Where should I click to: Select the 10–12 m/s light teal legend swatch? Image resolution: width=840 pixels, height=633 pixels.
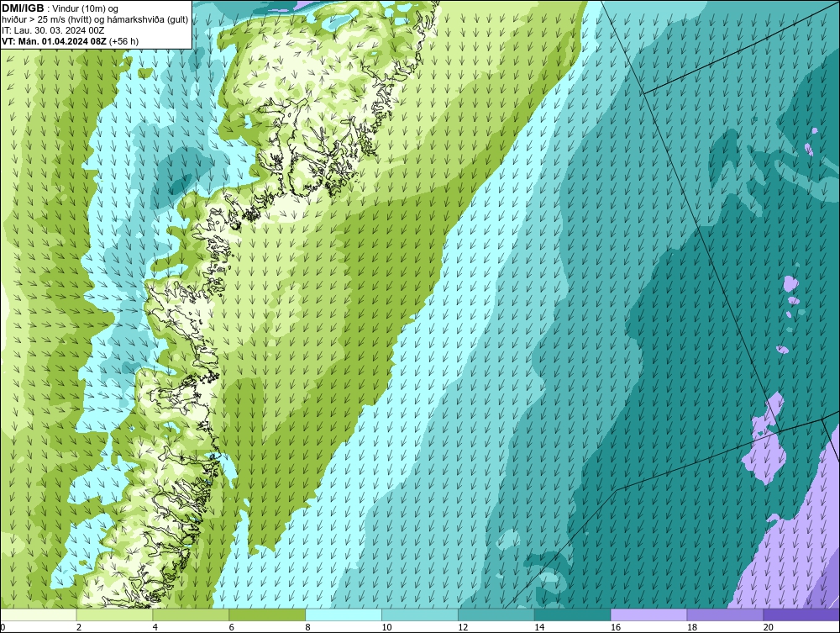click(x=420, y=615)
